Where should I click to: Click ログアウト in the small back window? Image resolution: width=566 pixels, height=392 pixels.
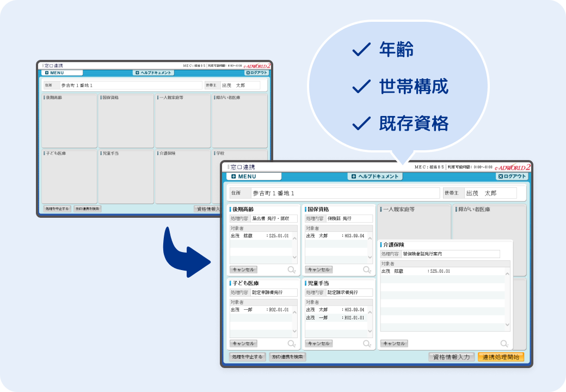[257, 72]
